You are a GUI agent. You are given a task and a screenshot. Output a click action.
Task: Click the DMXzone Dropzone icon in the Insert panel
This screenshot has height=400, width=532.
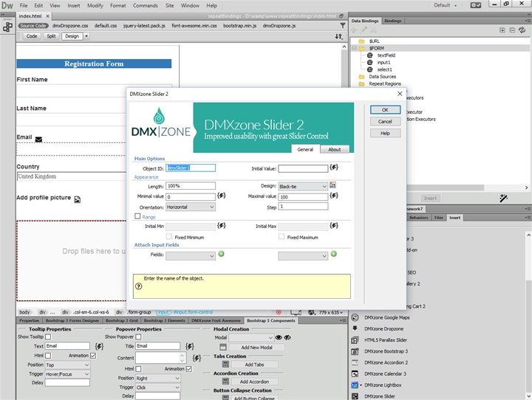(x=355, y=328)
